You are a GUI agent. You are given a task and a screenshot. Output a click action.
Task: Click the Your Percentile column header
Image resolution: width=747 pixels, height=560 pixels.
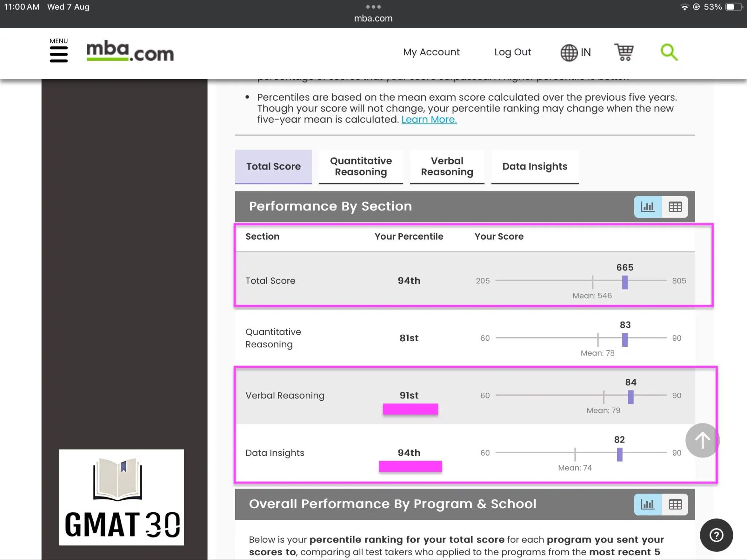click(409, 237)
